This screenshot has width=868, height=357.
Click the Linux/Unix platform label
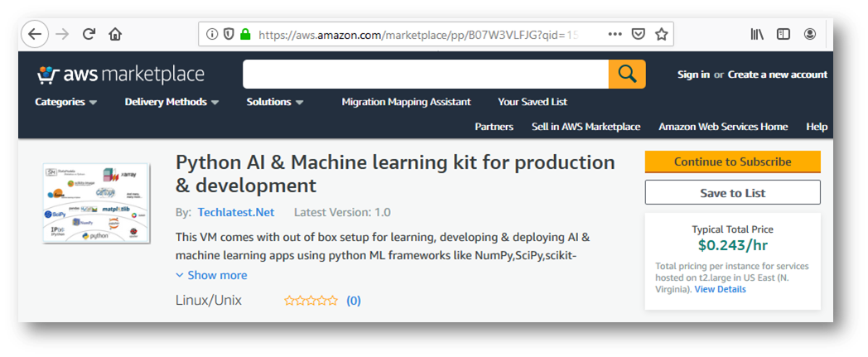point(209,301)
